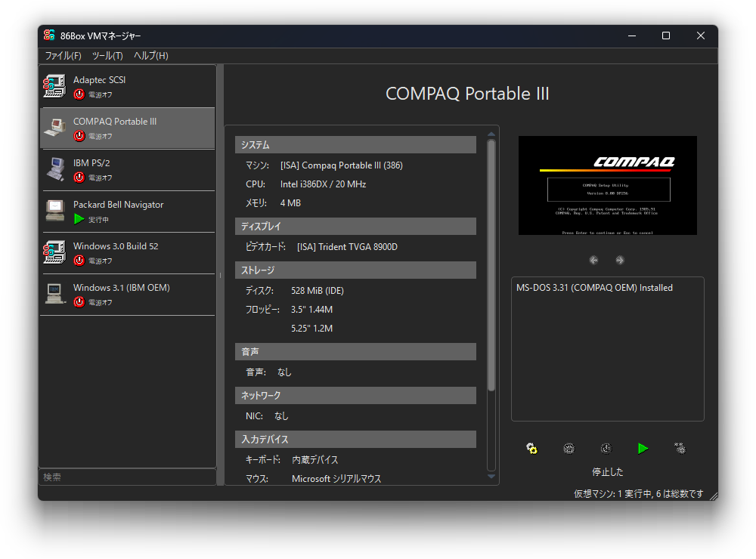Click the video card value Trident TVGA 8900D

[x=347, y=247]
